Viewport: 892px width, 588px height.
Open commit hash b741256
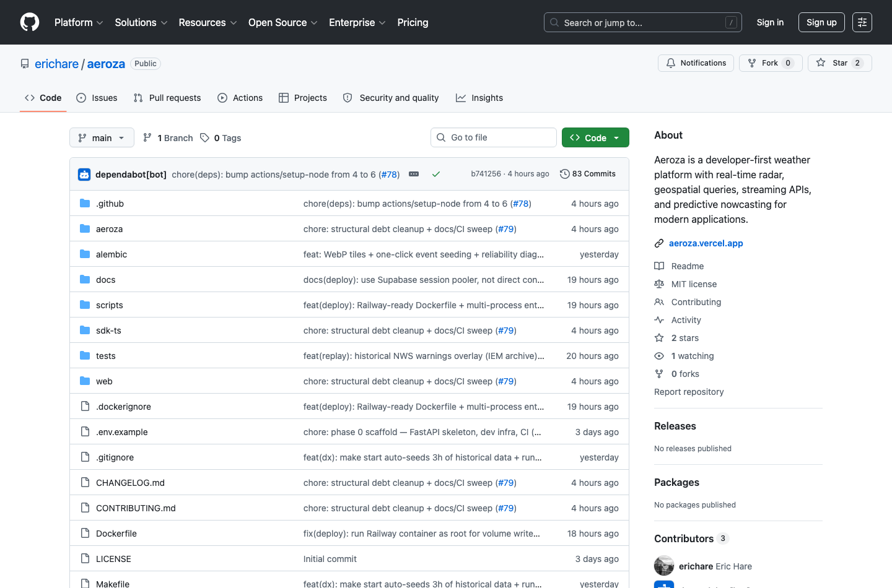click(486, 174)
